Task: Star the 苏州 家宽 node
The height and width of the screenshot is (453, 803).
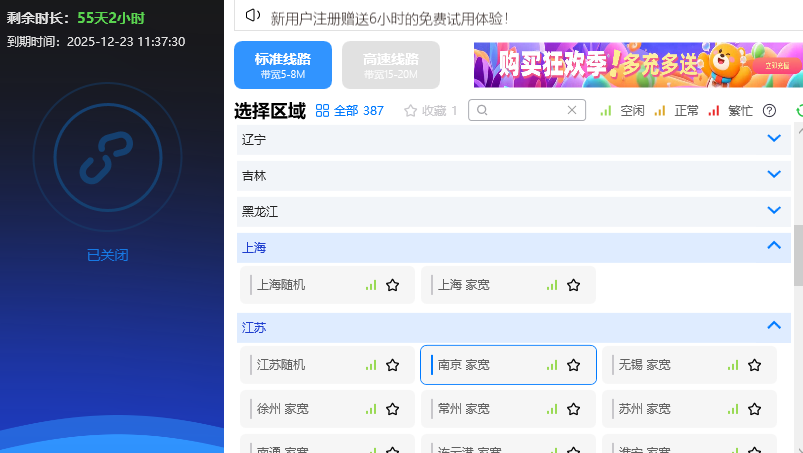Action: tap(755, 409)
